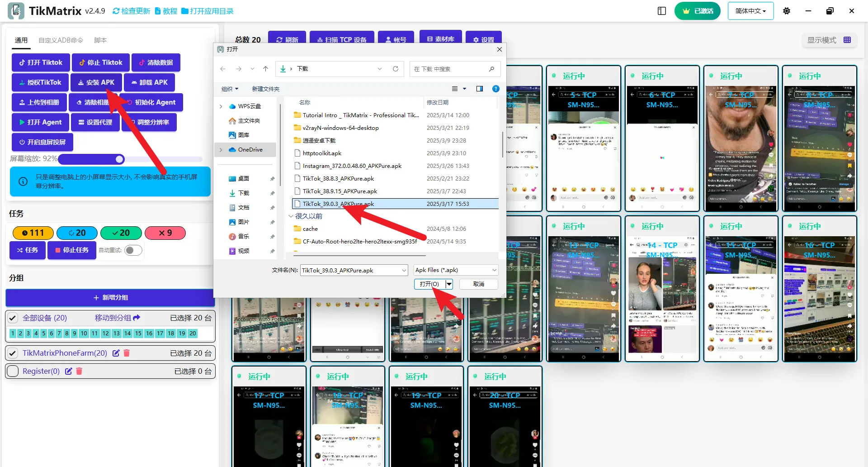Image resolution: width=868 pixels, height=467 pixels.
Task: Select TikTok_39.0.3_APKPure.apk in the list
Action: [338, 204]
